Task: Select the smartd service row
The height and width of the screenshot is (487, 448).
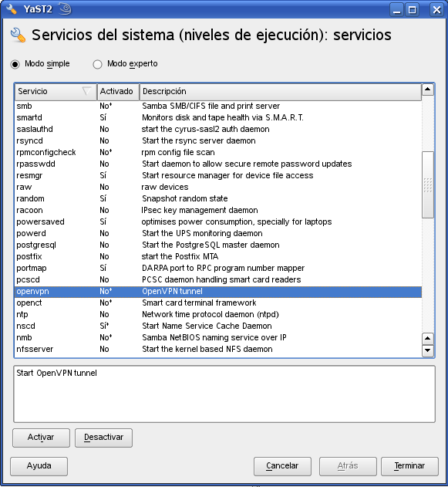Action: coord(218,118)
